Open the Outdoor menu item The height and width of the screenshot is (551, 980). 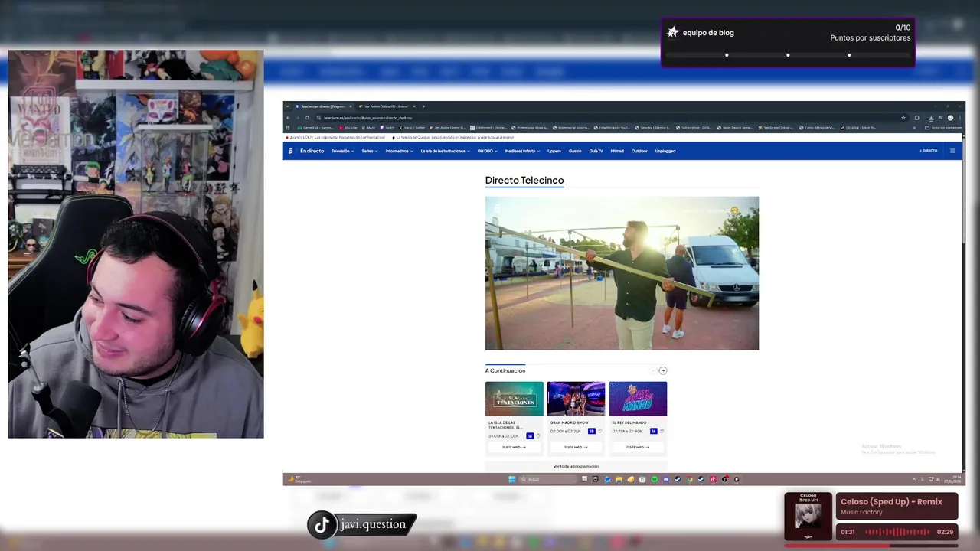click(639, 151)
